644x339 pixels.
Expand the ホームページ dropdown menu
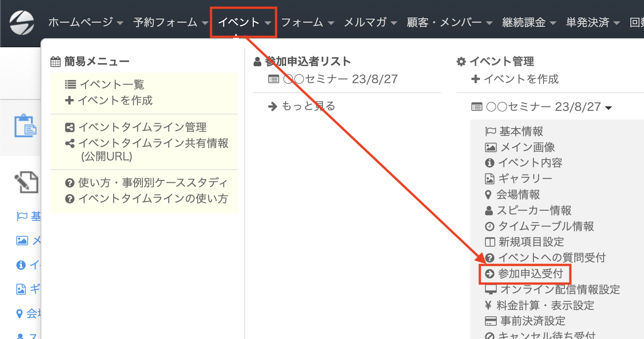pyautogui.click(x=86, y=22)
